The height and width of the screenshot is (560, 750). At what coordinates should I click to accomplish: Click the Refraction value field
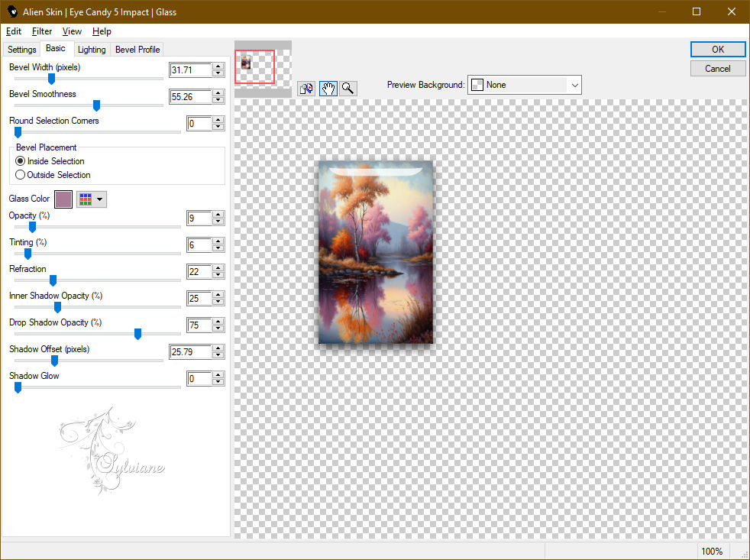click(x=199, y=272)
